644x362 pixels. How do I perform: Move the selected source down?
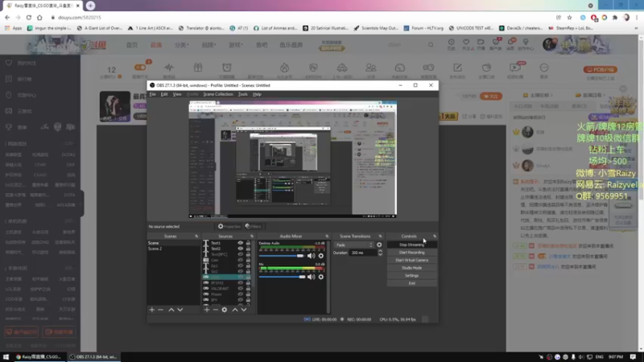pyautogui.click(x=244, y=310)
